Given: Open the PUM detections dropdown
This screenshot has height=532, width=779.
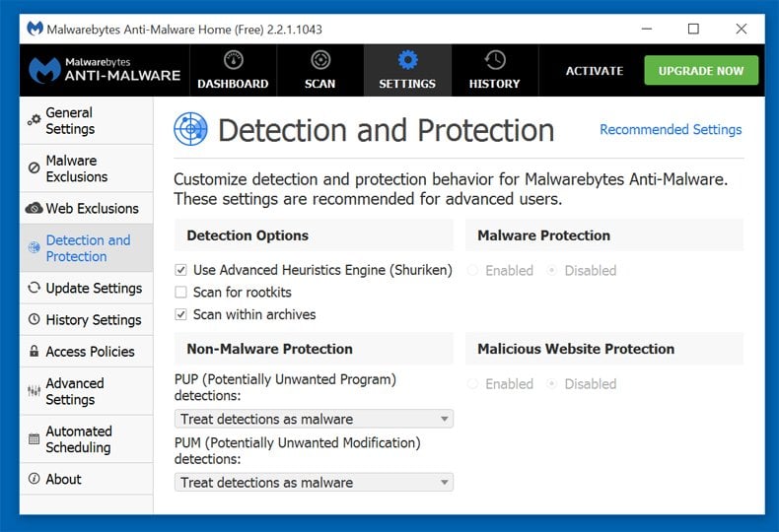Looking at the screenshot, I should tap(314, 482).
